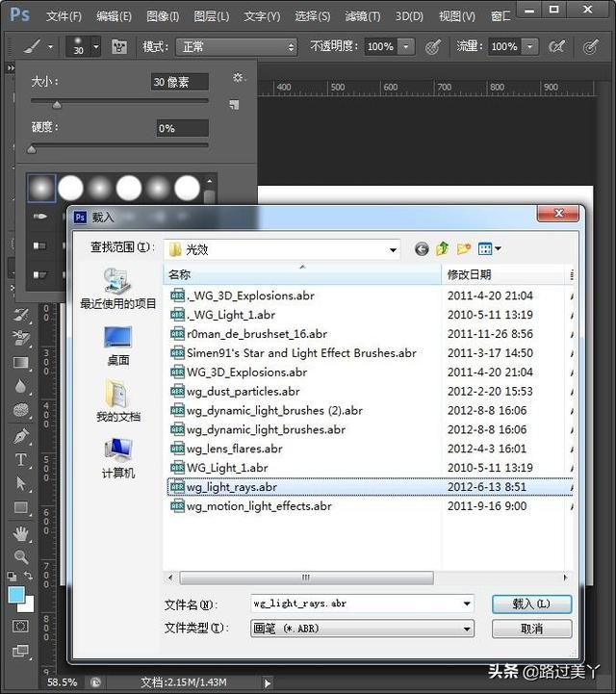
Task: Click the 载入(L) Load button
Action: coord(531,604)
